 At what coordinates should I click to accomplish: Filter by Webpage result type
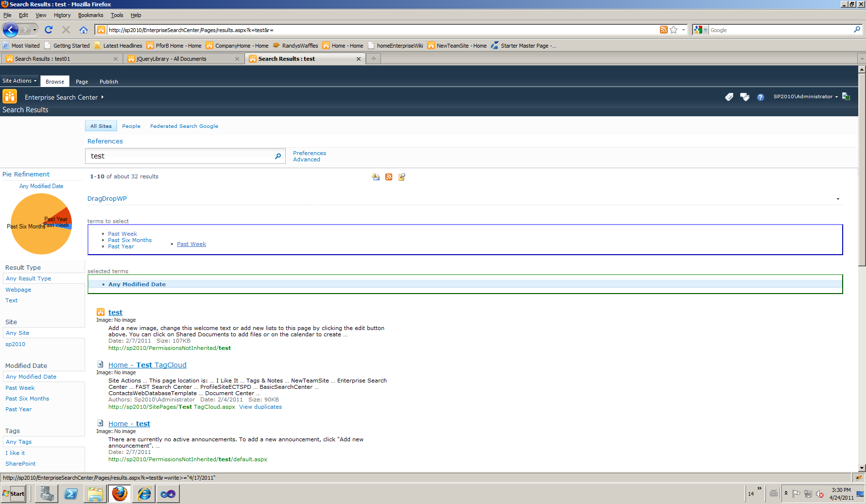coord(18,290)
